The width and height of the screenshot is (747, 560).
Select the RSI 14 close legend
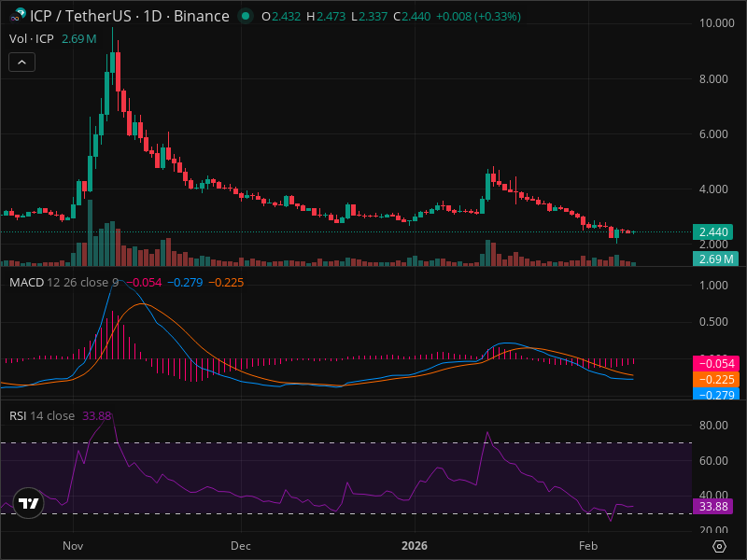[x=42, y=416]
